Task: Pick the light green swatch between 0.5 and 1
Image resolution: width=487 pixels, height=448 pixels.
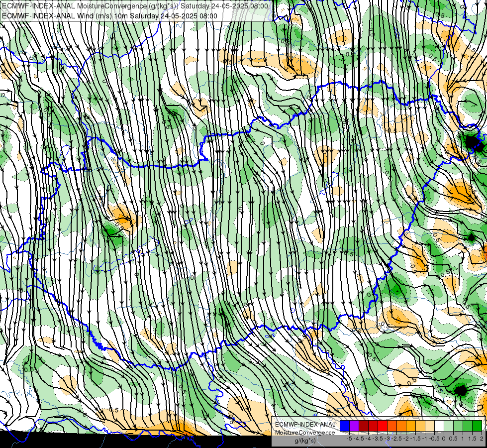Action: [458, 426]
